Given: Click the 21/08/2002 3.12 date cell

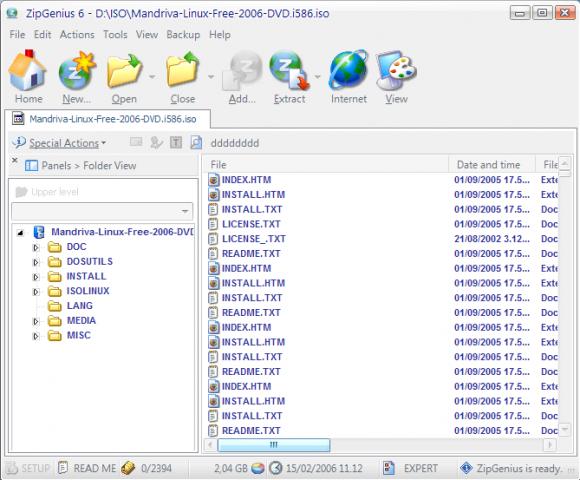Looking at the screenshot, I should tap(492, 239).
